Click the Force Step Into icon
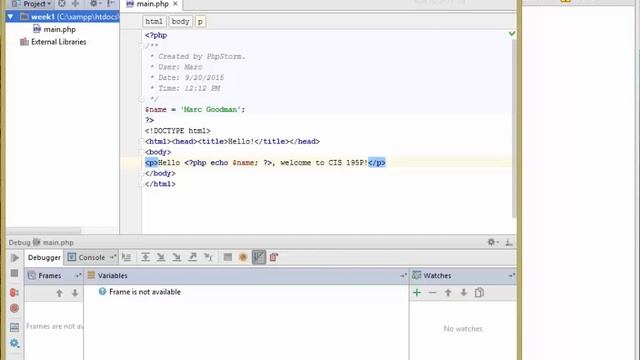This screenshot has width=640, height=360. [x=176, y=257]
